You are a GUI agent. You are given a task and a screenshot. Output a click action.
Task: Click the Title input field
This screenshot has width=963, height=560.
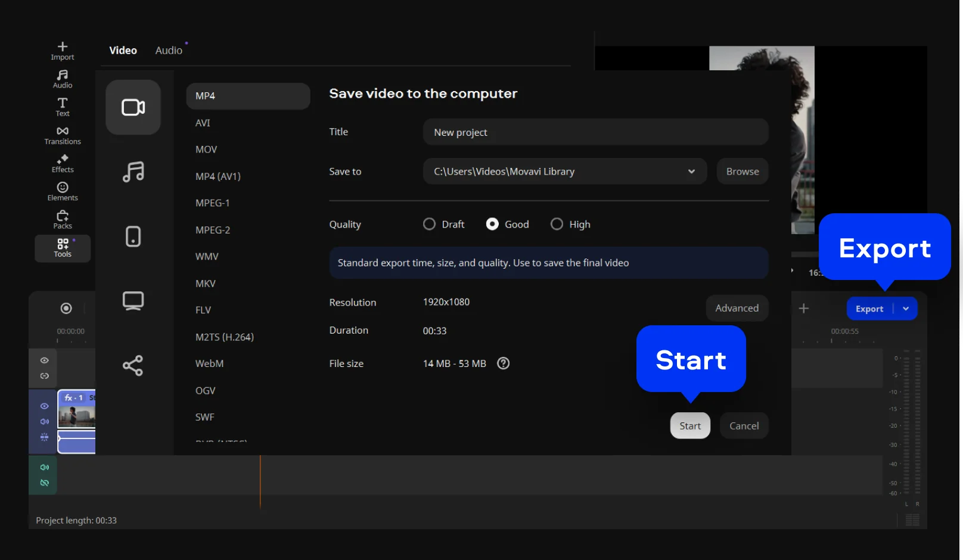[x=595, y=132]
